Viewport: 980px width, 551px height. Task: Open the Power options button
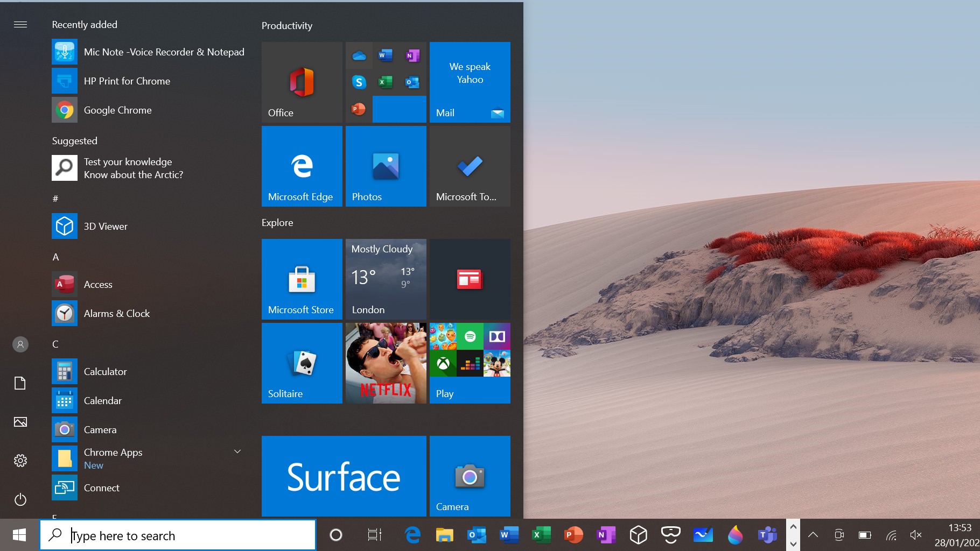point(20,499)
